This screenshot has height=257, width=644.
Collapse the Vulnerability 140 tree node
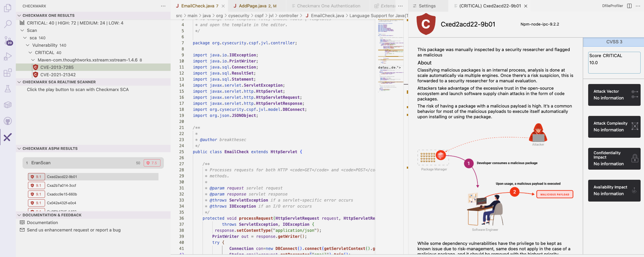pyautogui.click(x=28, y=45)
